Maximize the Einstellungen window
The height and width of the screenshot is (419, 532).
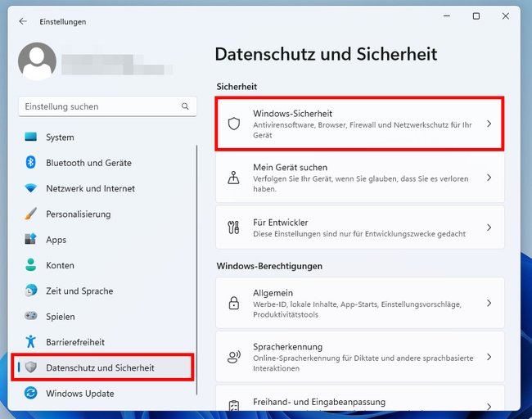point(476,16)
